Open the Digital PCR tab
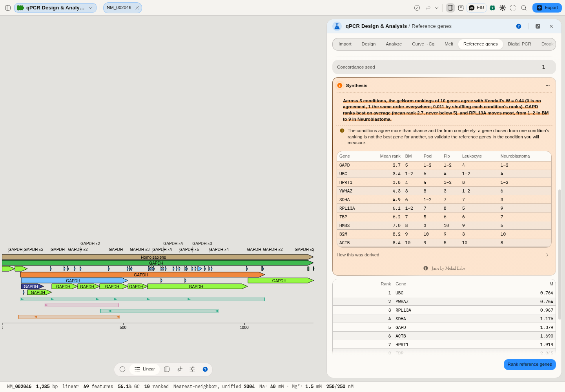The width and height of the screenshot is (565, 392). [x=519, y=44]
